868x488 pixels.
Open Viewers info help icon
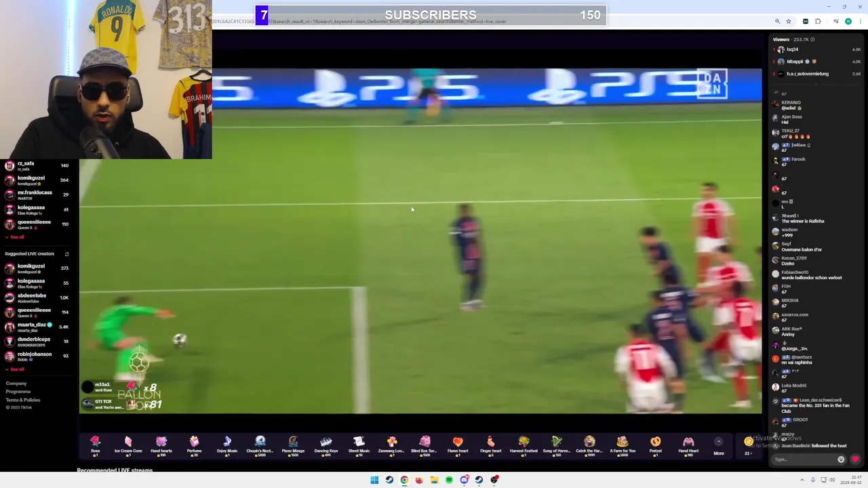click(x=812, y=39)
